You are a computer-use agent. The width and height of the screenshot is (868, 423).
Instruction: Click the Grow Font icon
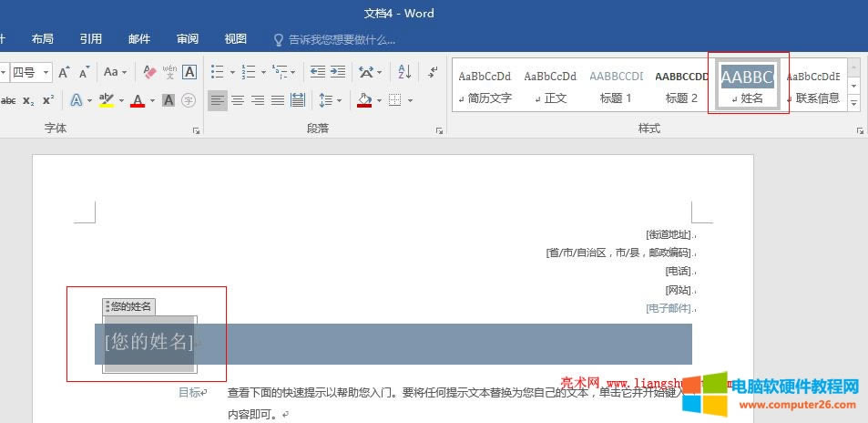65,72
